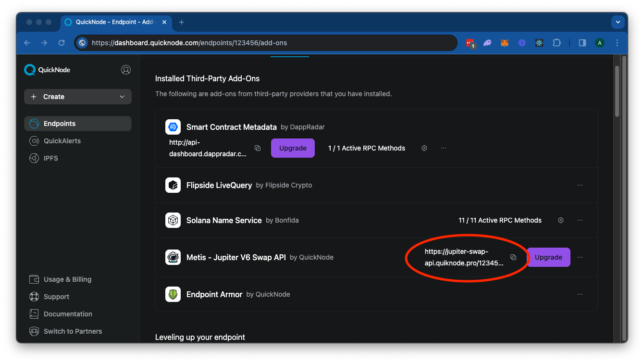This screenshot has width=644, height=363.
Task: Open Endpoints in the sidebar
Action: point(78,124)
